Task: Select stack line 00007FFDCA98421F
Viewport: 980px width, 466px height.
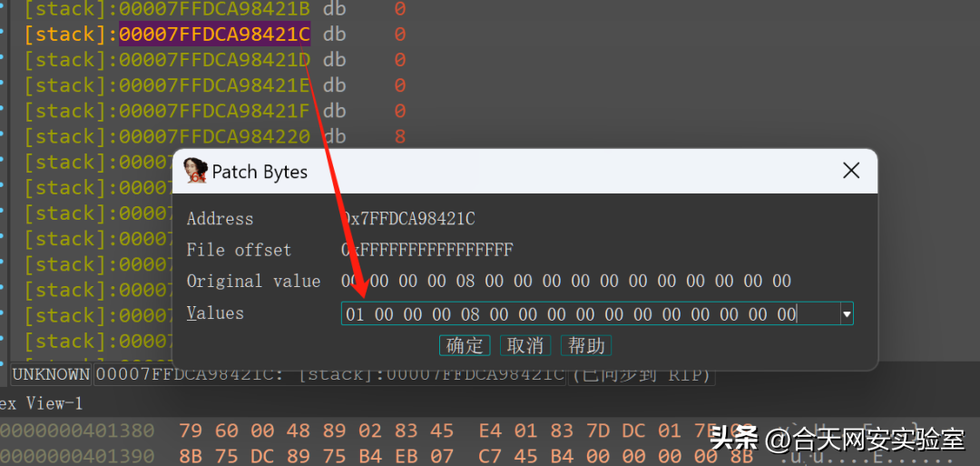Action: (214, 111)
